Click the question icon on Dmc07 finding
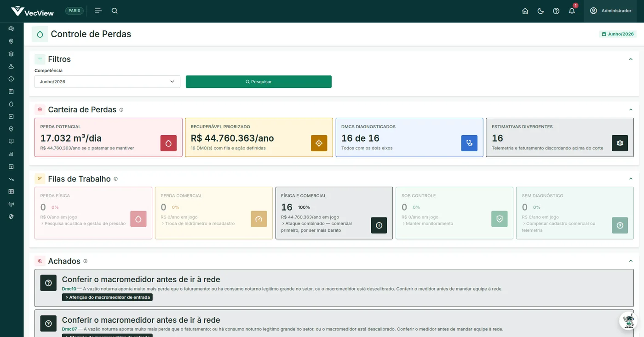The width and height of the screenshot is (644, 337). [x=48, y=323]
